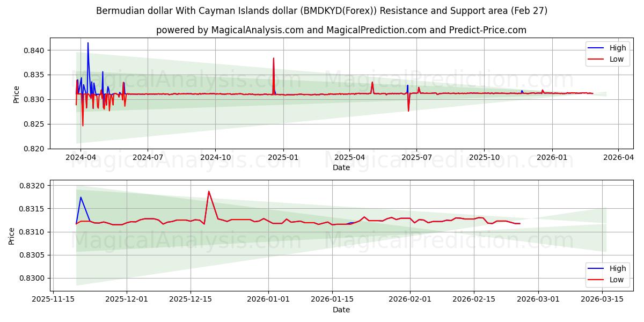The image size is (644, 322).
Task: Click the 2026-03-15 x-axis tick label
Action: (x=602, y=300)
